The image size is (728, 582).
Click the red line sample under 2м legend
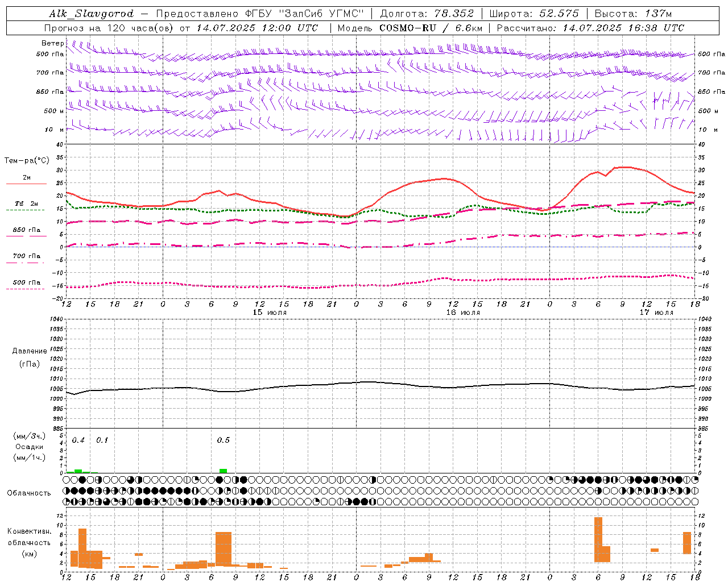[26, 184]
